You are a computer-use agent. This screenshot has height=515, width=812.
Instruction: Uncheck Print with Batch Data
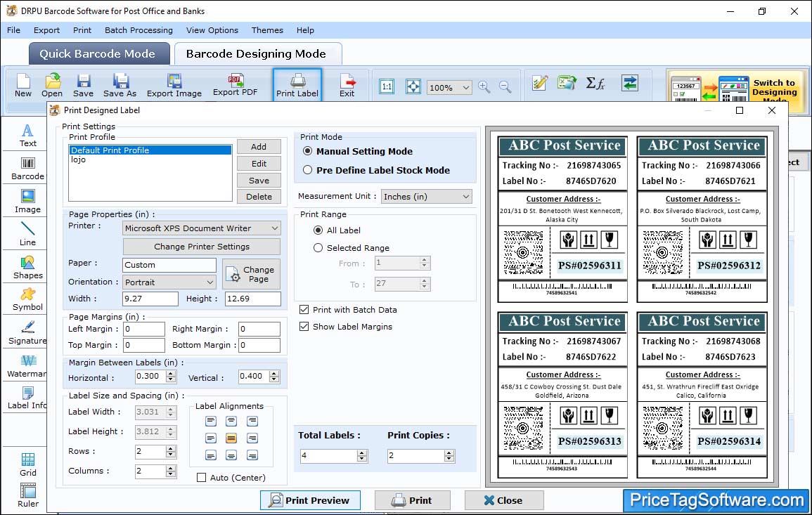coord(304,310)
